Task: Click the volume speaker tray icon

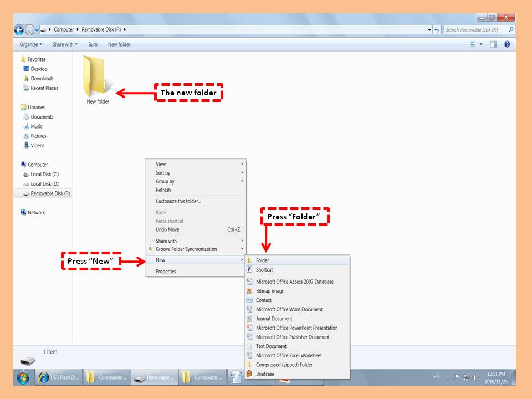Action: 475,378
